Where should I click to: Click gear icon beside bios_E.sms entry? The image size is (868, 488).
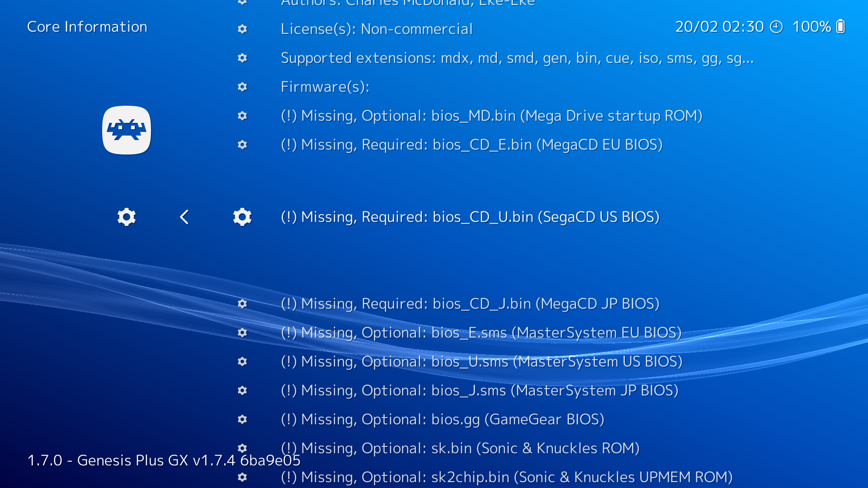coord(242,333)
